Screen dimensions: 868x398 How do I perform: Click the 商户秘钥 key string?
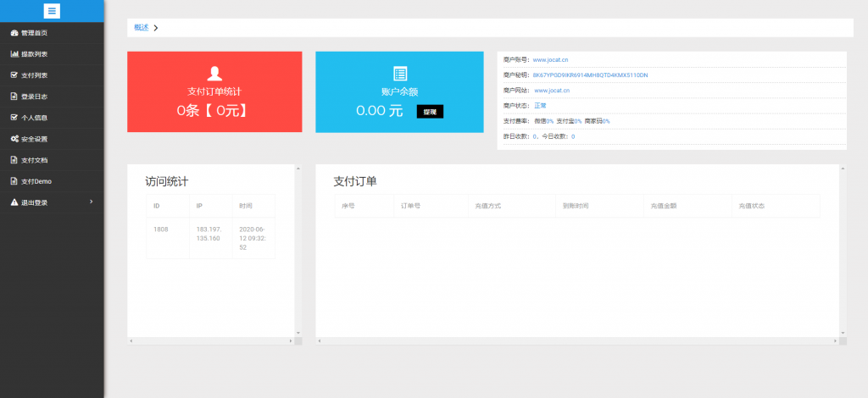[590, 75]
